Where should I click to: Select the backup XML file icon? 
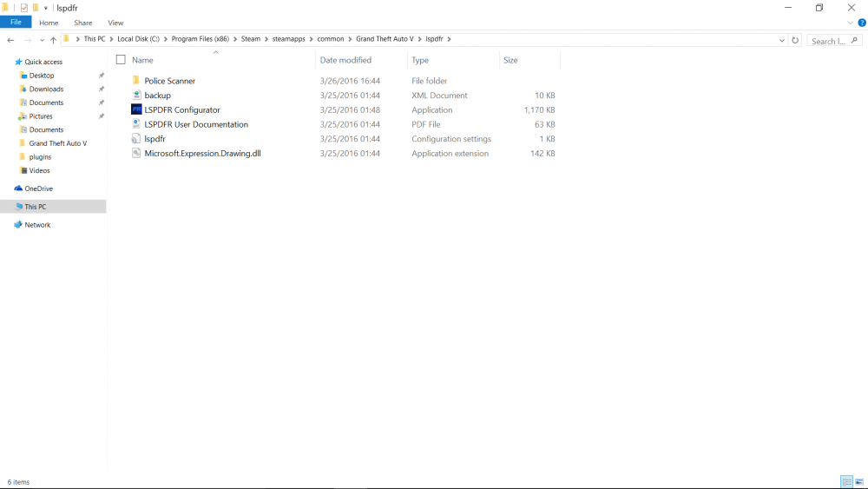click(136, 96)
